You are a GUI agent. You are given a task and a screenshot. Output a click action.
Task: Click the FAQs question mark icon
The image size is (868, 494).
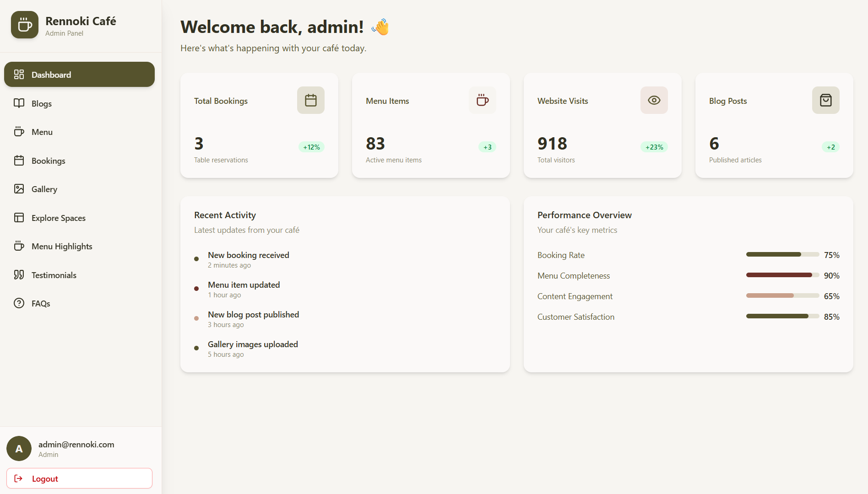19,303
